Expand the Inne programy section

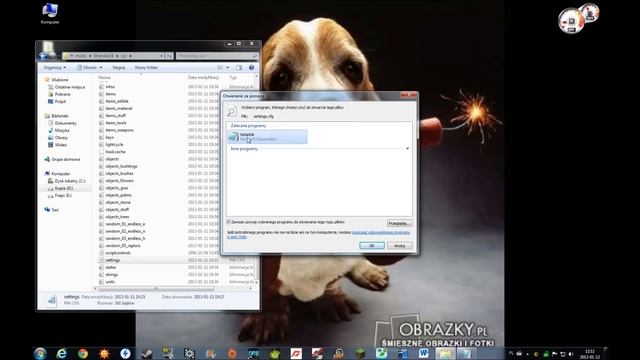pos(407,149)
